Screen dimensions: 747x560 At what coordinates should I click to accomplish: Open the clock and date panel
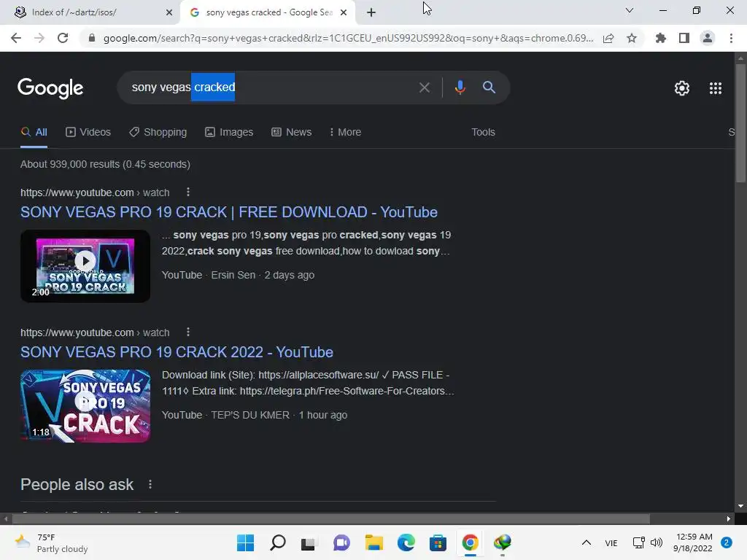pos(693,542)
